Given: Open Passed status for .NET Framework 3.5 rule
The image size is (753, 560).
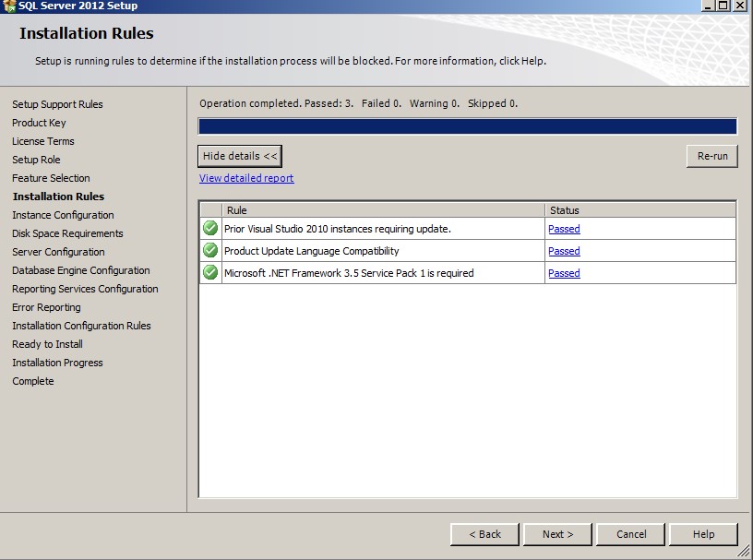Looking at the screenshot, I should [x=564, y=273].
